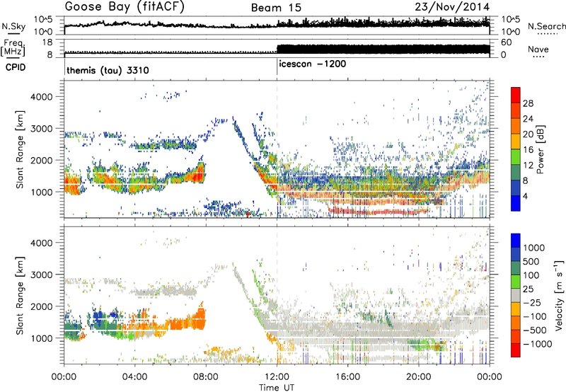566x392 pixels.
Task: Click the 'Velocity [m s-1]' colorbar label
Action: (x=559, y=295)
